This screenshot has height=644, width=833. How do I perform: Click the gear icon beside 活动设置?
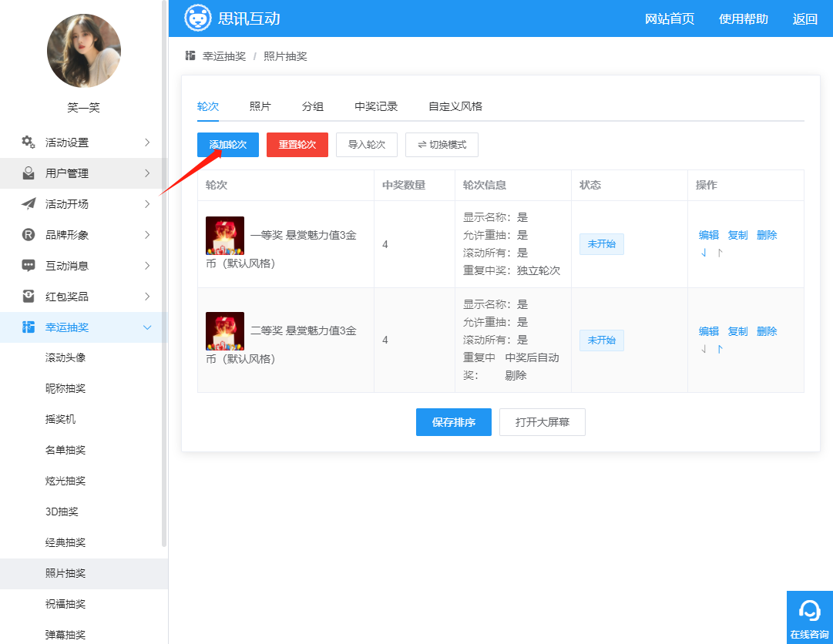point(29,142)
